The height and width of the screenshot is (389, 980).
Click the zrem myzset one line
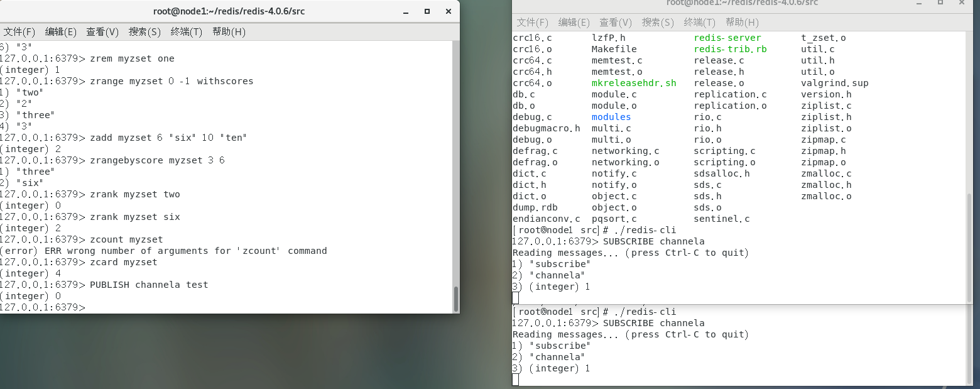pyautogui.click(x=87, y=58)
